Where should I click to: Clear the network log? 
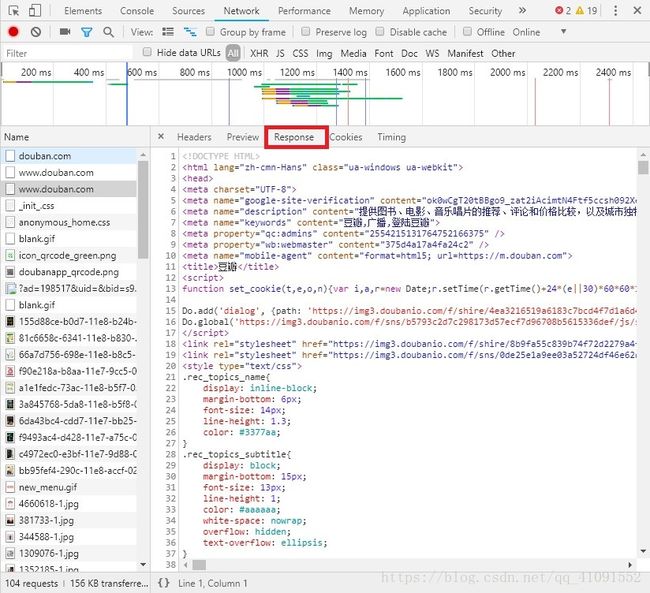point(36,32)
